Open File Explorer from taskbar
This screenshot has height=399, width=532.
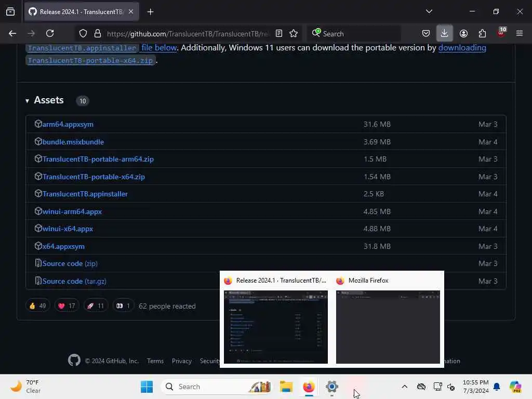tap(286, 387)
